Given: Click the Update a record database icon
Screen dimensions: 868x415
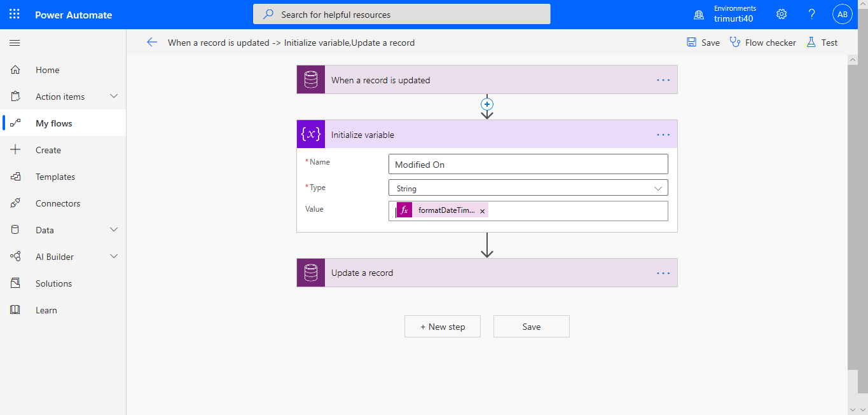Looking at the screenshot, I should click(310, 273).
